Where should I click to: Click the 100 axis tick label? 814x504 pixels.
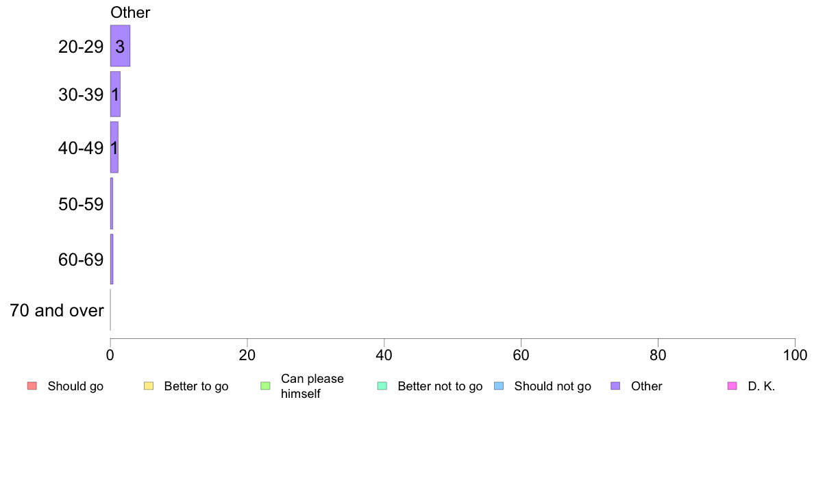pos(795,355)
